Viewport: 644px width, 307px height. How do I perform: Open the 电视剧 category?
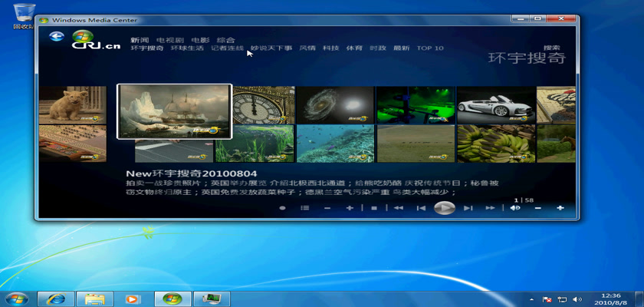[x=169, y=39]
